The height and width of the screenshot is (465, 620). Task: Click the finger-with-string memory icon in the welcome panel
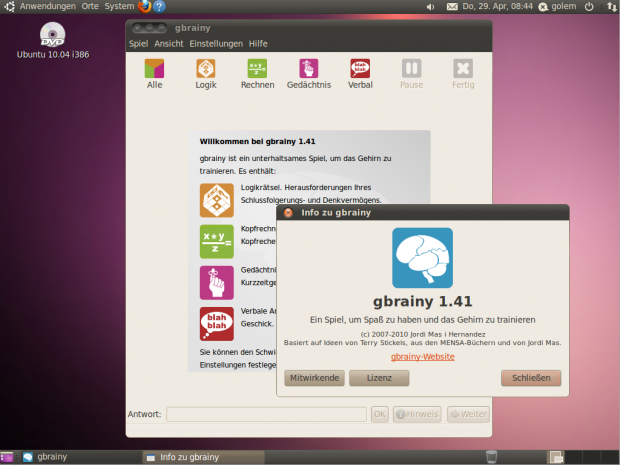[x=217, y=283]
